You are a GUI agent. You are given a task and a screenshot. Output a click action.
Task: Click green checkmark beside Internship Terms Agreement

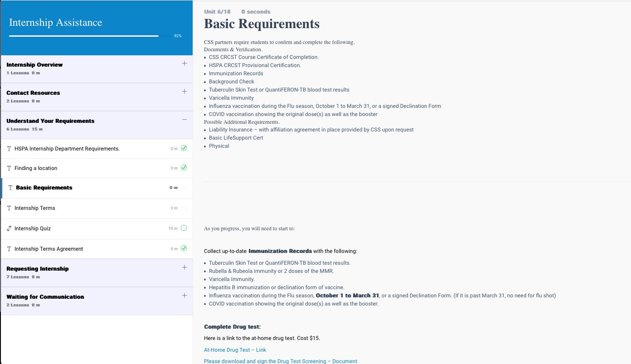tap(184, 248)
